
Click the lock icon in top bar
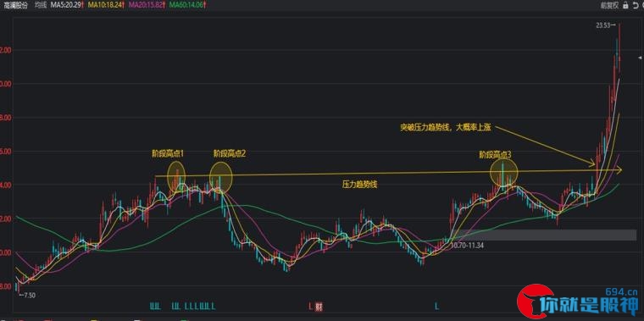point(625,6)
